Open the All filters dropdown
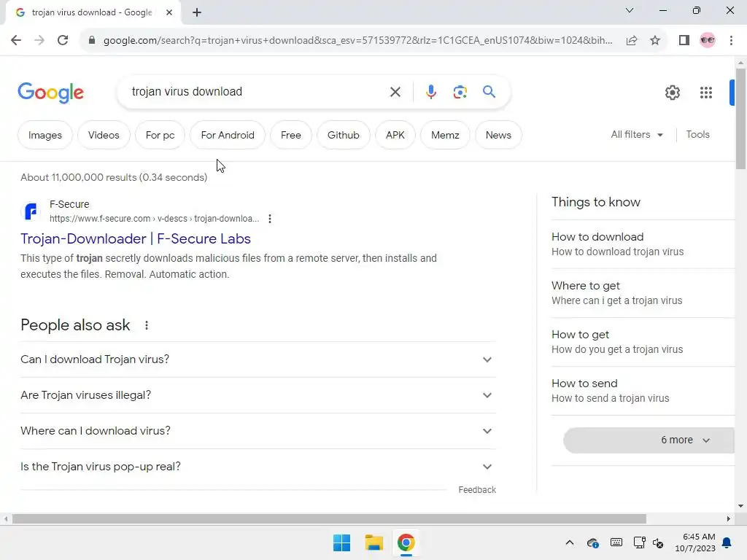 coord(637,135)
